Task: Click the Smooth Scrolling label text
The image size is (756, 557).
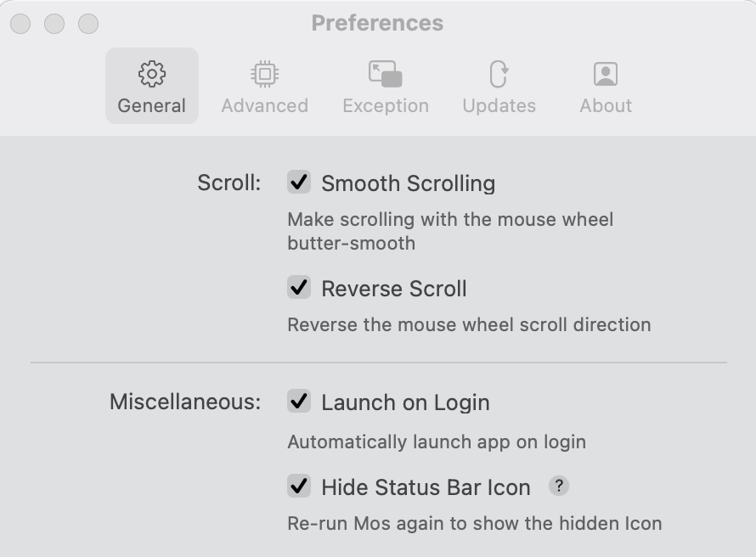Action: [408, 183]
